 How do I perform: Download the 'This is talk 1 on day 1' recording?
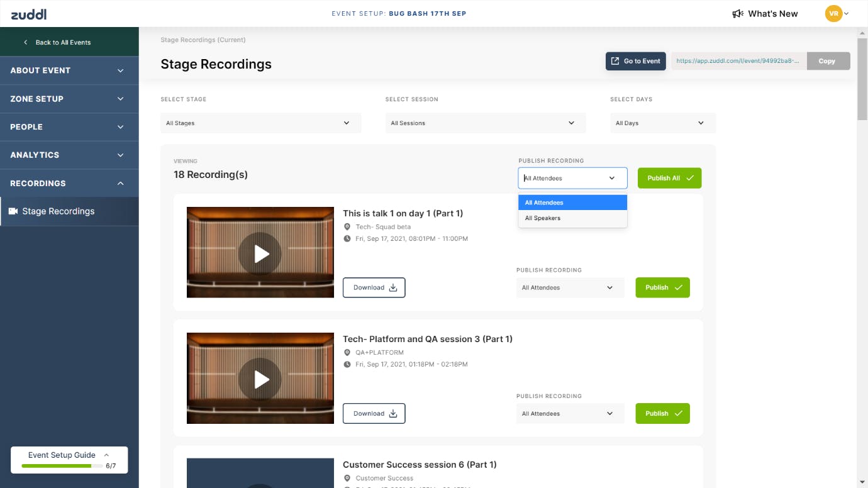tap(374, 287)
